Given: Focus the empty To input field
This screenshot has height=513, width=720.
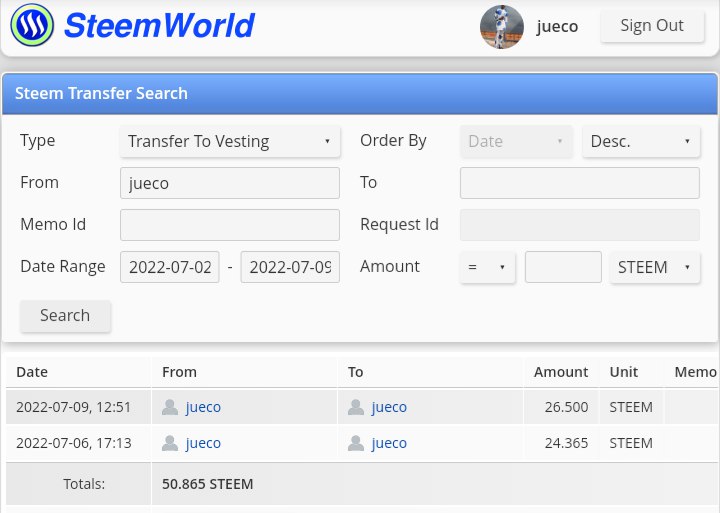Looking at the screenshot, I should pos(580,183).
